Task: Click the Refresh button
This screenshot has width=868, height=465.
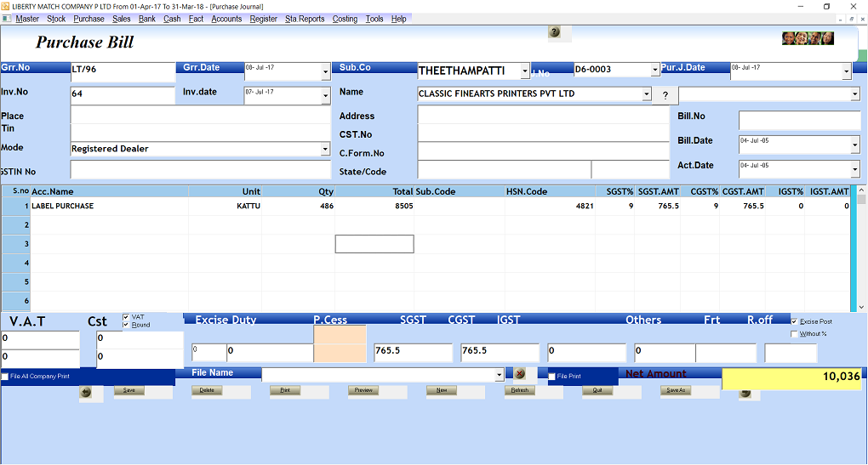Action: (519, 390)
